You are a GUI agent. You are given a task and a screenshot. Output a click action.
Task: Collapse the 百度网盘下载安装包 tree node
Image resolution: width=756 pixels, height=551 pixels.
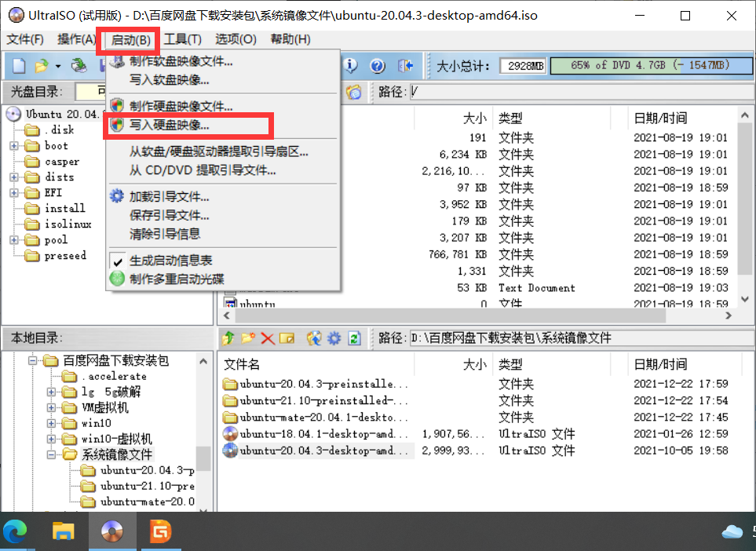[x=32, y=360]
